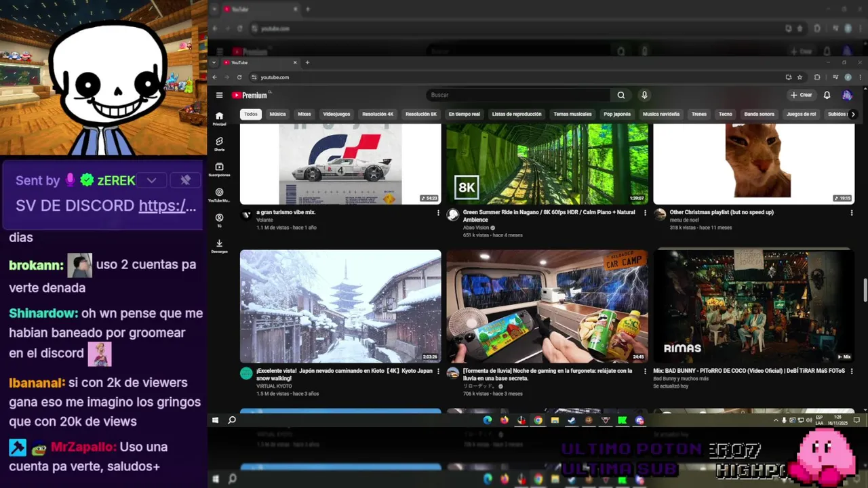Click the Crear button
This screenshot has height=488, width=868.
tap(801, 96)
